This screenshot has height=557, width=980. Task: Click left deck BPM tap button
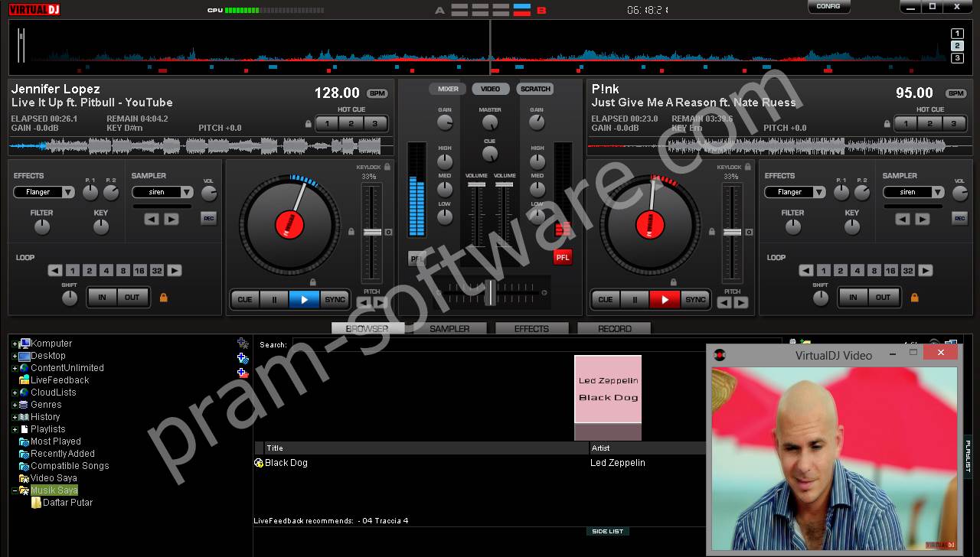pyautogui.click(x=377, y=93)
